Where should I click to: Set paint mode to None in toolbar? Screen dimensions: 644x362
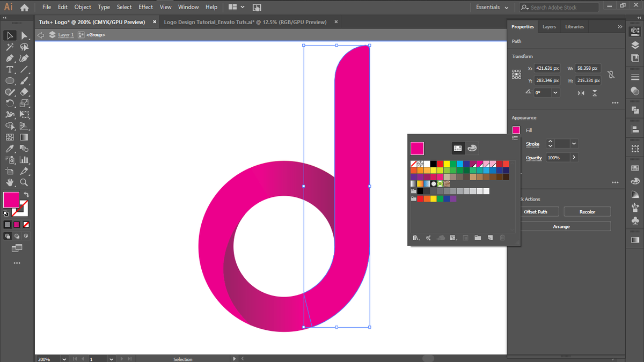pos(26,225)
